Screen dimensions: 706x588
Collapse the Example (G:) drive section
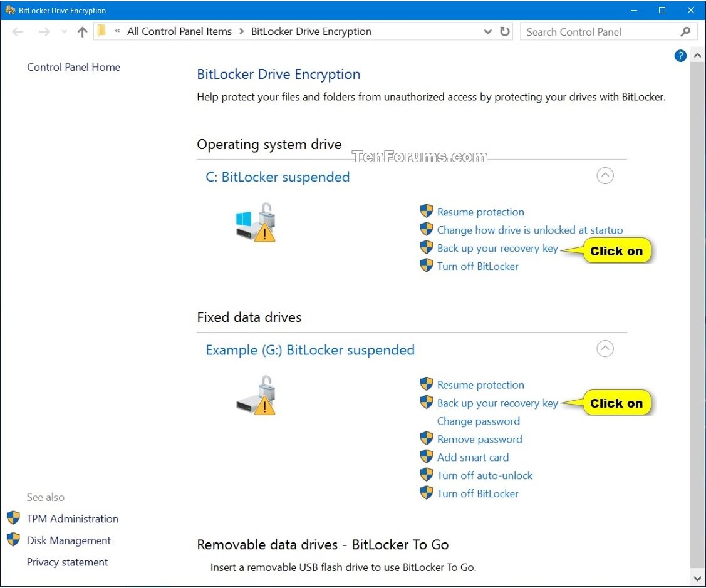coord(605,349)
